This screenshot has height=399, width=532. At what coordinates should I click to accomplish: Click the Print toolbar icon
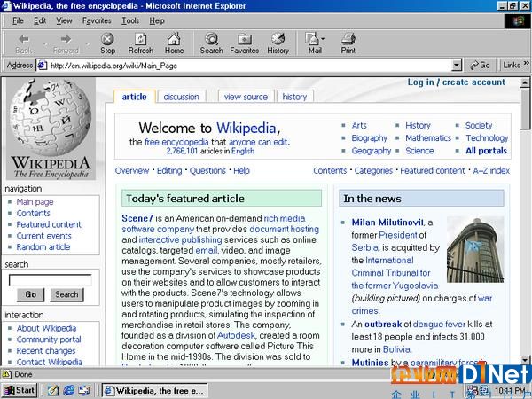[x=348, y=43]
